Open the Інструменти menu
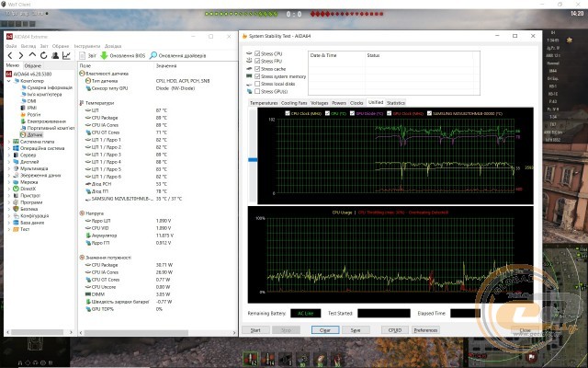This screenshot has width=588, height=368. coord(87,46)
